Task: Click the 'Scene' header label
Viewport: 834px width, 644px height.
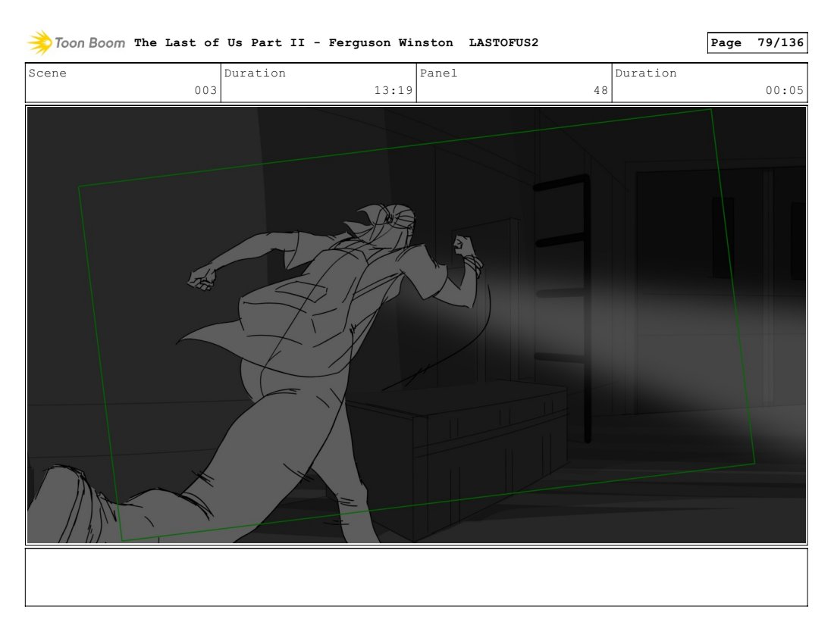Action: (x=47, y=73)
